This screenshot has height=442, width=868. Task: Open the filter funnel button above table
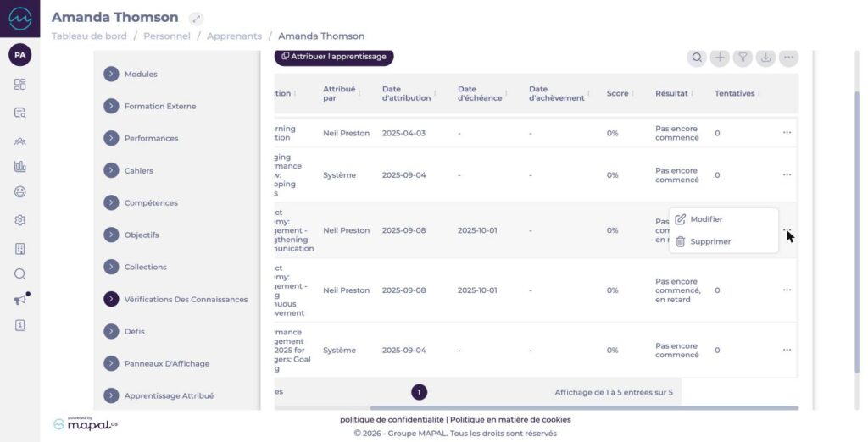743,57
